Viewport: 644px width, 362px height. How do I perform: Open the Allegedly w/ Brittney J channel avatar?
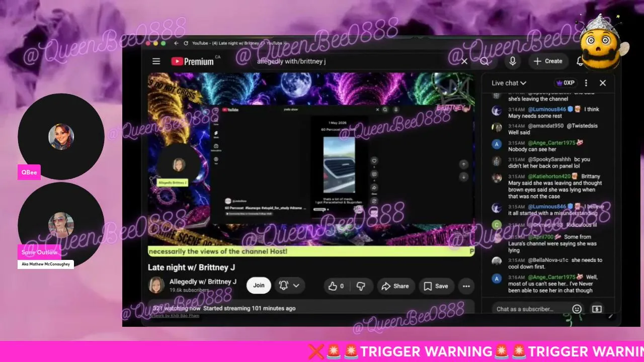point(156,285)
